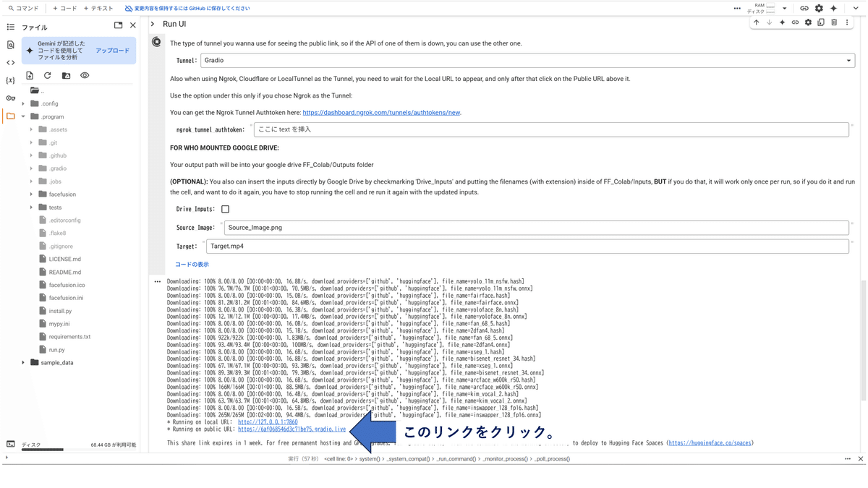Expand the .assets folder
Image resolution: width=868 pixels, height=488 pixels.
coord(31,129)
